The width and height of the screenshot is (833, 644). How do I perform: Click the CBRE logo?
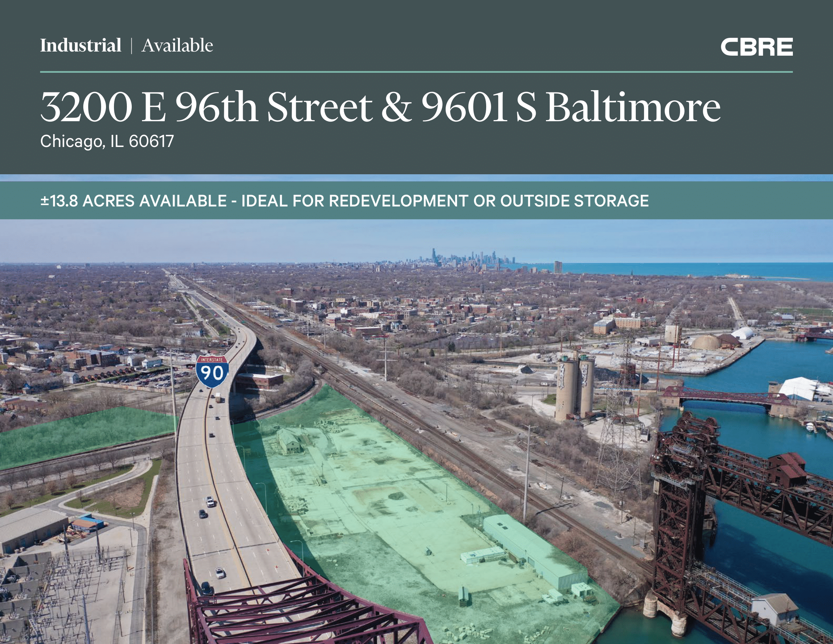pos(757,47)
